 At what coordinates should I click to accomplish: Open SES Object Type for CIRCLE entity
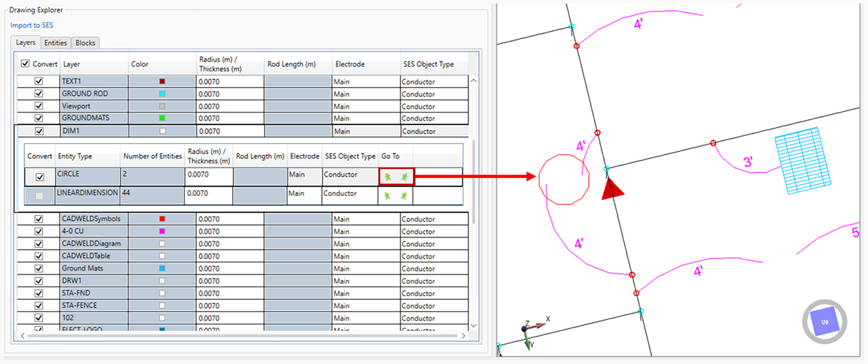[350, 176]
